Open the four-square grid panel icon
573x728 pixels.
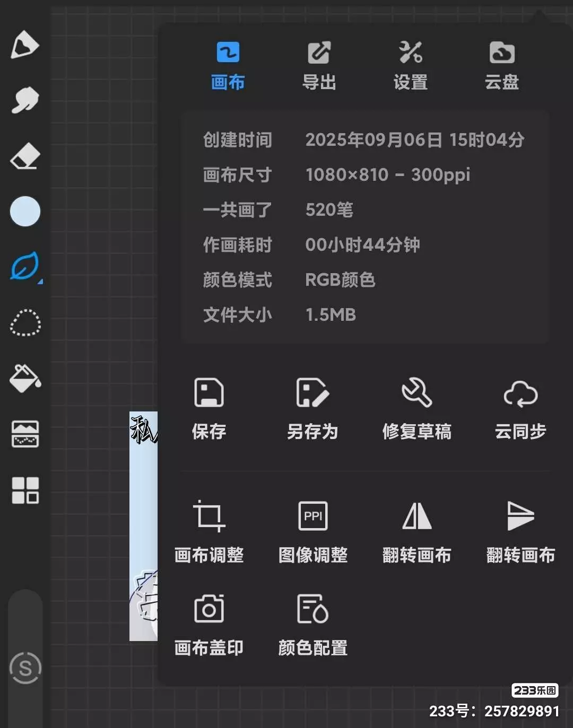[x=25, y=490]
